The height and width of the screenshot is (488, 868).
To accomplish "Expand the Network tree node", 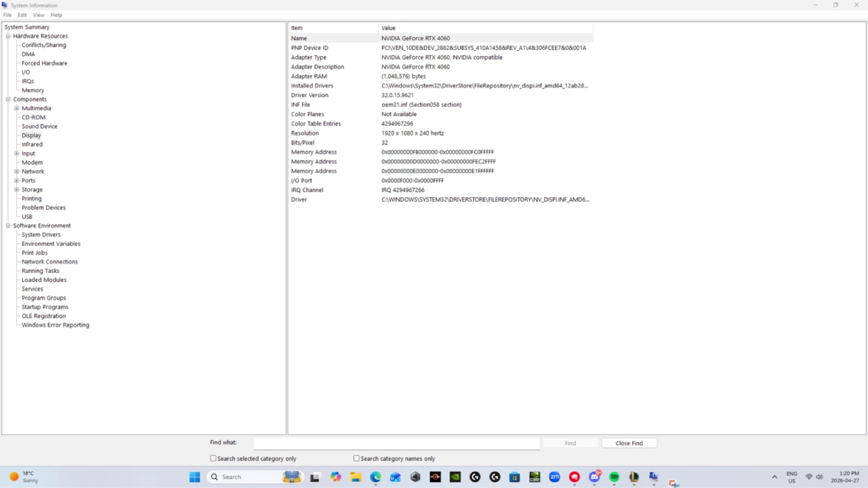I will coord(17,172).
